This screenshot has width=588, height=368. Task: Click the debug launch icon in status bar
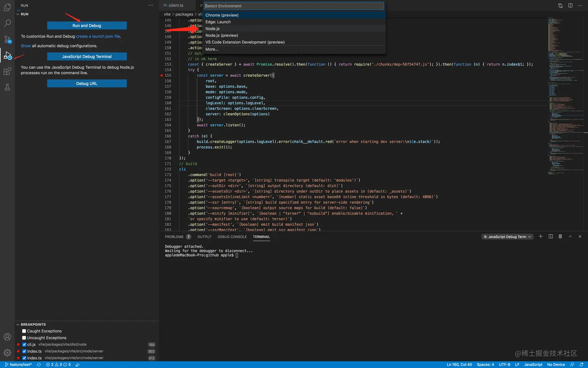[78, 365]
